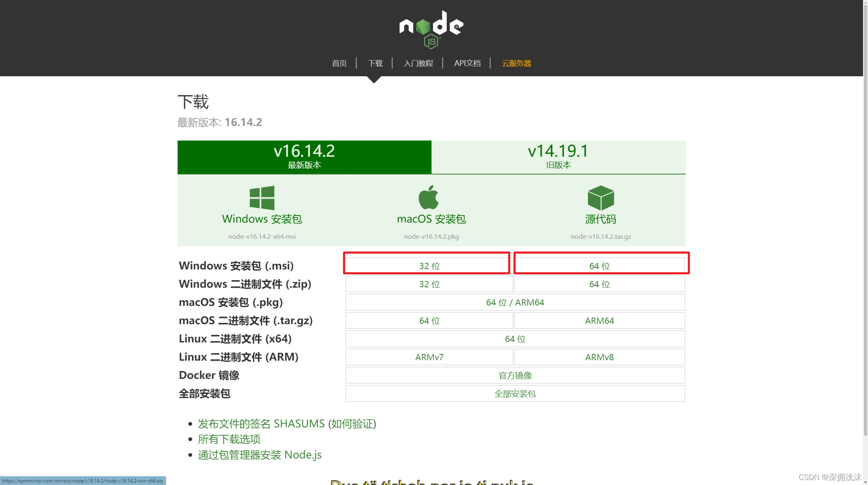This screenshot has height=485, width=868.
Task: Download Windows .msi 64 位 installer
Action: coord(600,266)
